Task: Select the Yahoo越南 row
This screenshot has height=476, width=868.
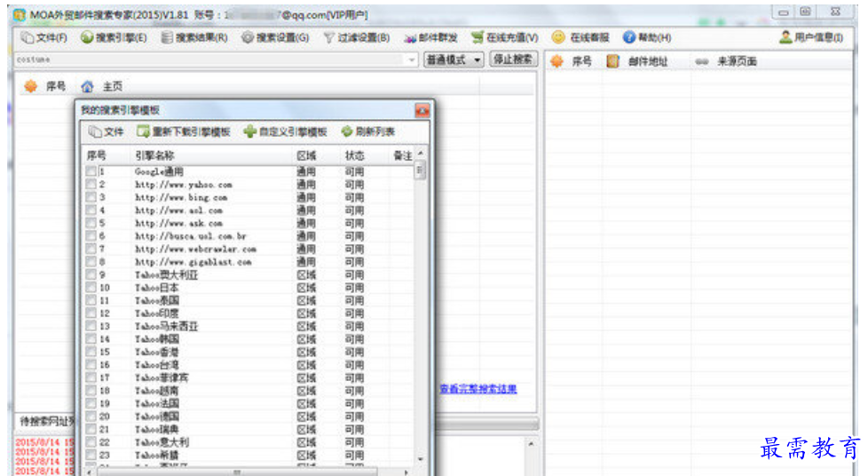Action: click(249, 391)
